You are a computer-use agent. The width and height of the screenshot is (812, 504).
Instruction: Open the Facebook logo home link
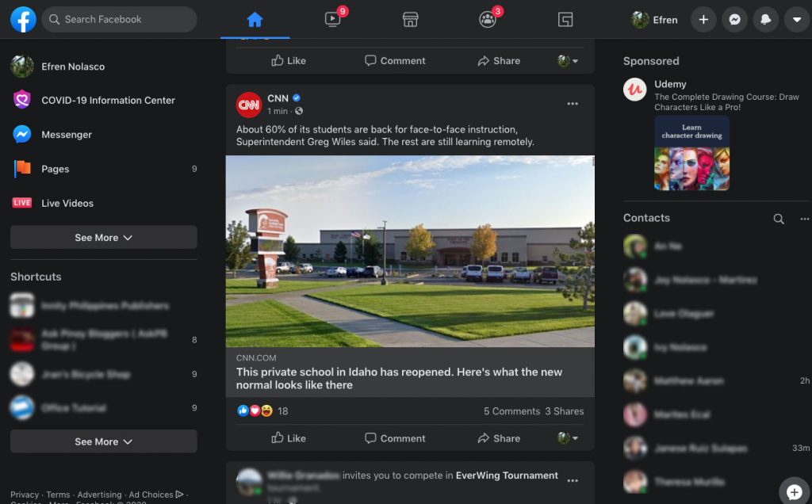coord(23,20)
